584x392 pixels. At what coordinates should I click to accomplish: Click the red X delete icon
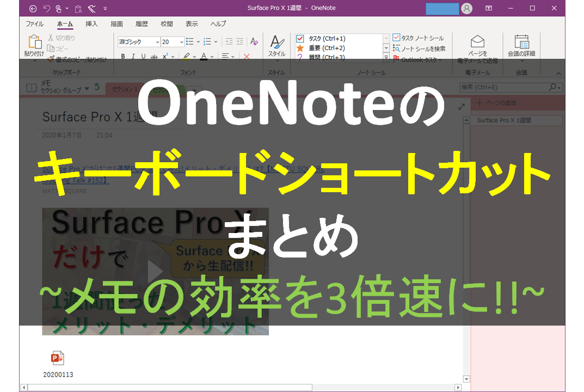[x=247, y=57]
